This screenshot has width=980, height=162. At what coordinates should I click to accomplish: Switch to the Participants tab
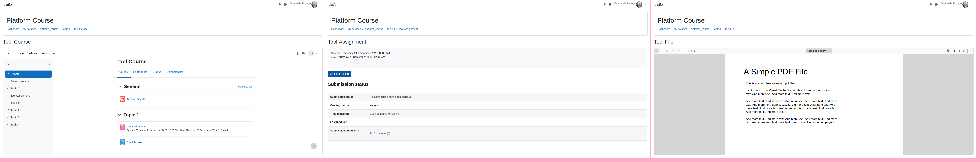[140, 72]
